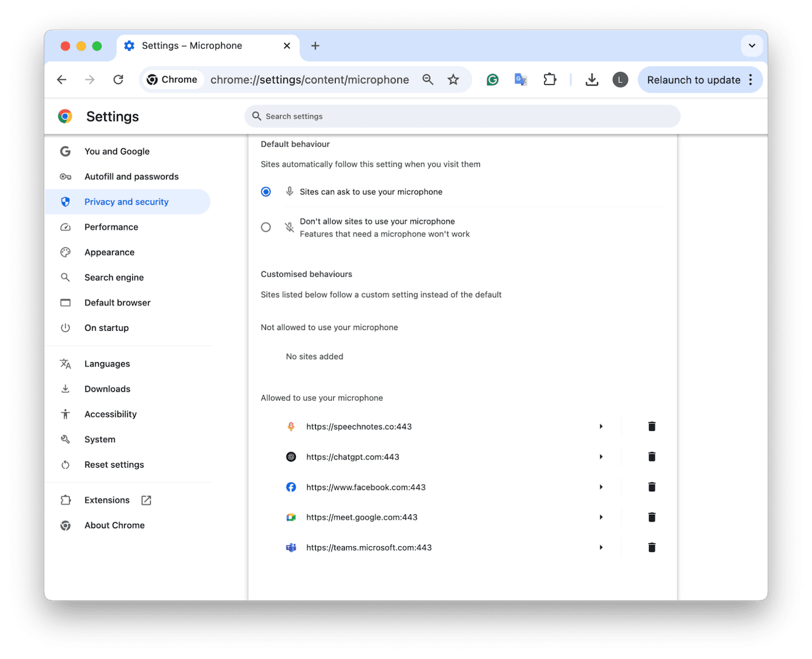Expand details for teams.microsoft.com entry
The width and height of the screenshot is (812, 659).
click(601, 548)
